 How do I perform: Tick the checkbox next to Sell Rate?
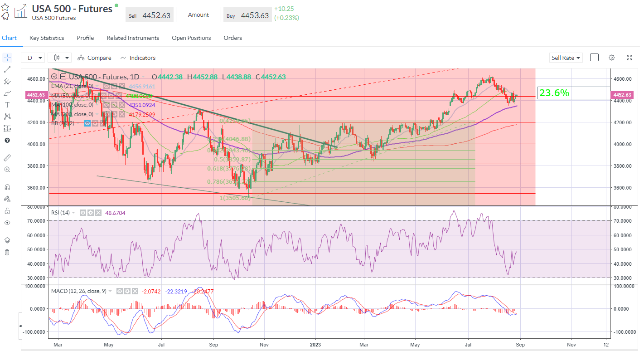pyautogui.click(x=594, y=58)
